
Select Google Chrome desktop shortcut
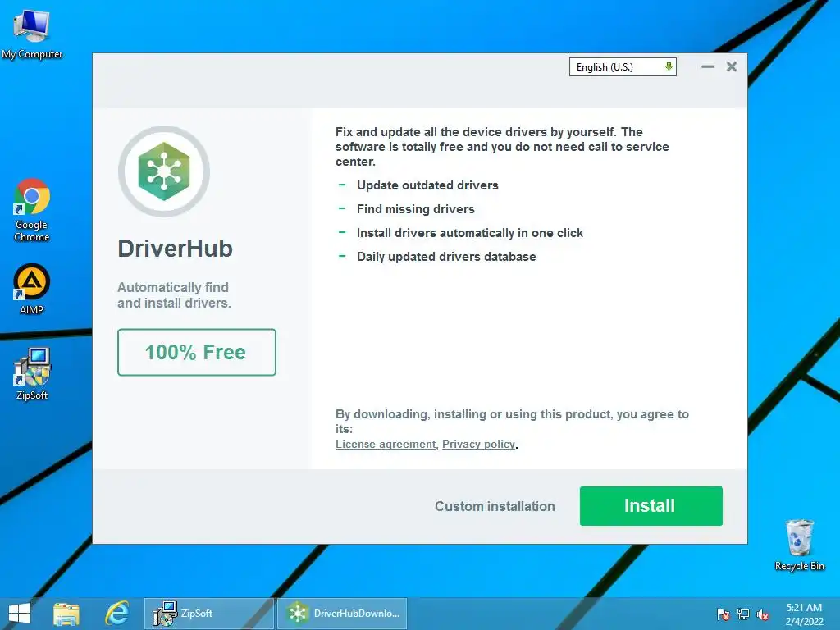click(x=32, y=210)
